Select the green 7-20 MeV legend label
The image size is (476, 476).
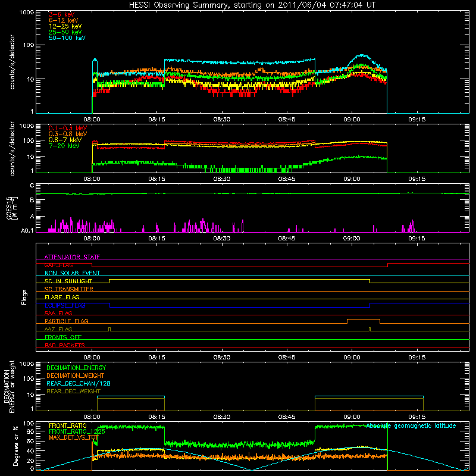click(64, 146)
